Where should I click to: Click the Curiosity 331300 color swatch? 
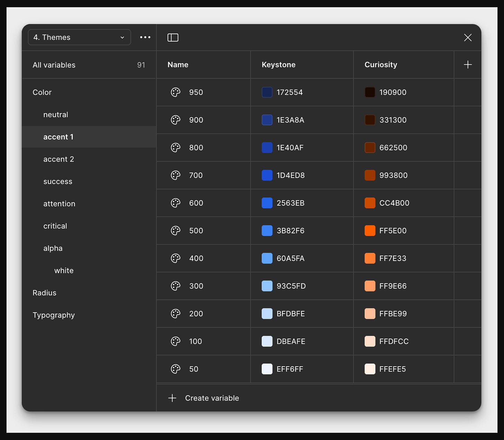point(370,120)
